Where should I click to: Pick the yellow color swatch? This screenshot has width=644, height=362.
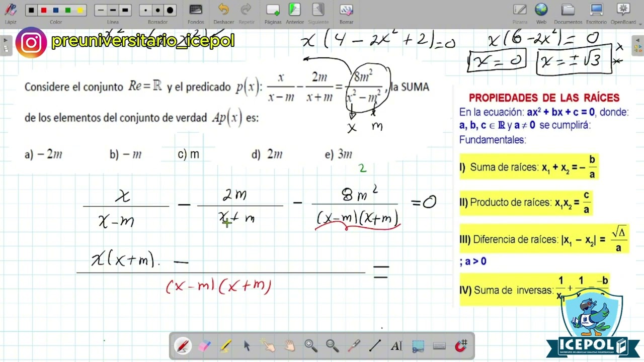[80, 11]
